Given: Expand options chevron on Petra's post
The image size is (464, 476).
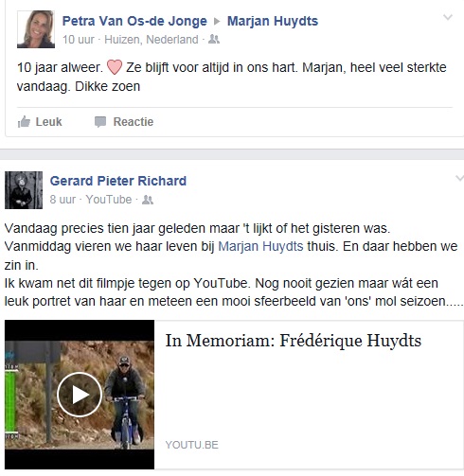Looking at the screenshot, I should pos(448,17).
